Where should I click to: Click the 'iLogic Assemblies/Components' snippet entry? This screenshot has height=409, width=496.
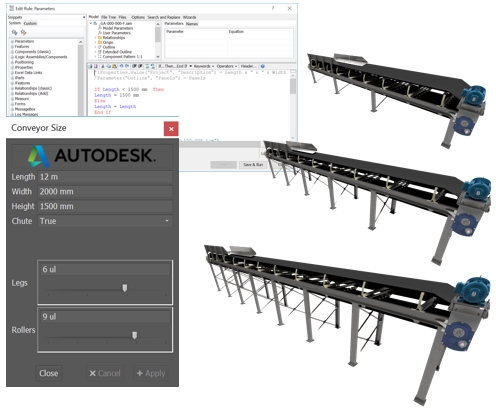41,57
